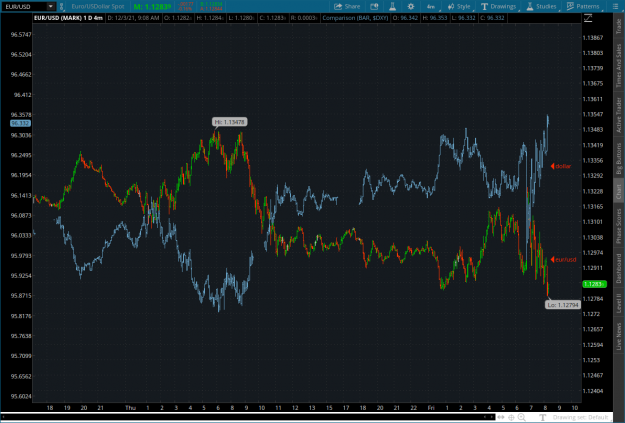Screen dimensions: 625x423
Task: Open the Big Buttons sidebar tab
Action: point(619,158)
